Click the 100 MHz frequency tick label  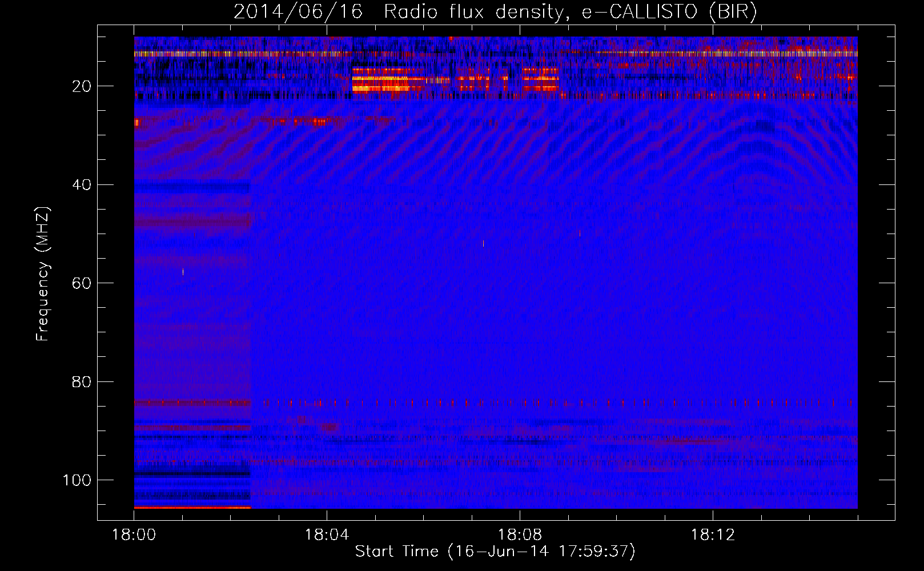(x=77, y=480)
